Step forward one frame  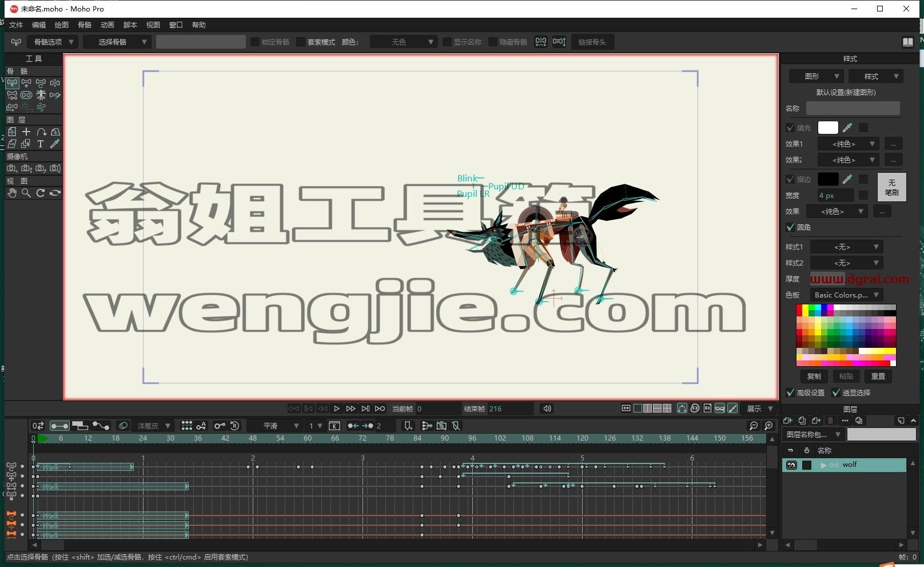click(x=351, y=409)
